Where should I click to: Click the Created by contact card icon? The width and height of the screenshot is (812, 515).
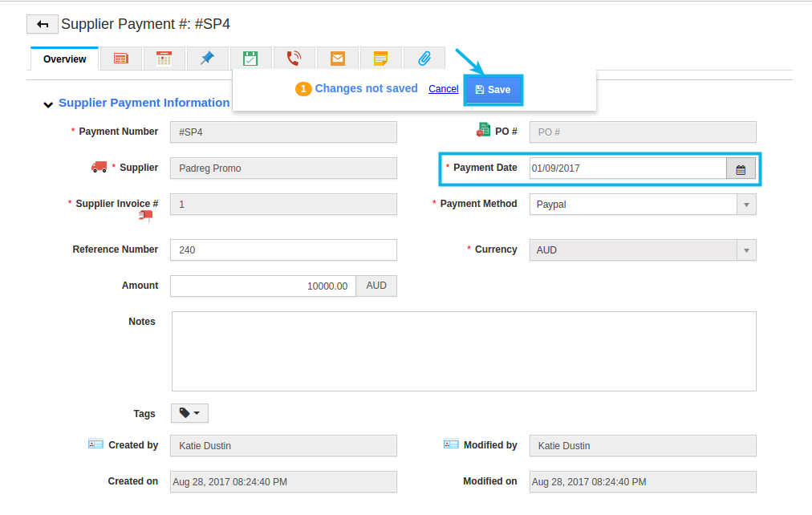click(x=95, y=444)
